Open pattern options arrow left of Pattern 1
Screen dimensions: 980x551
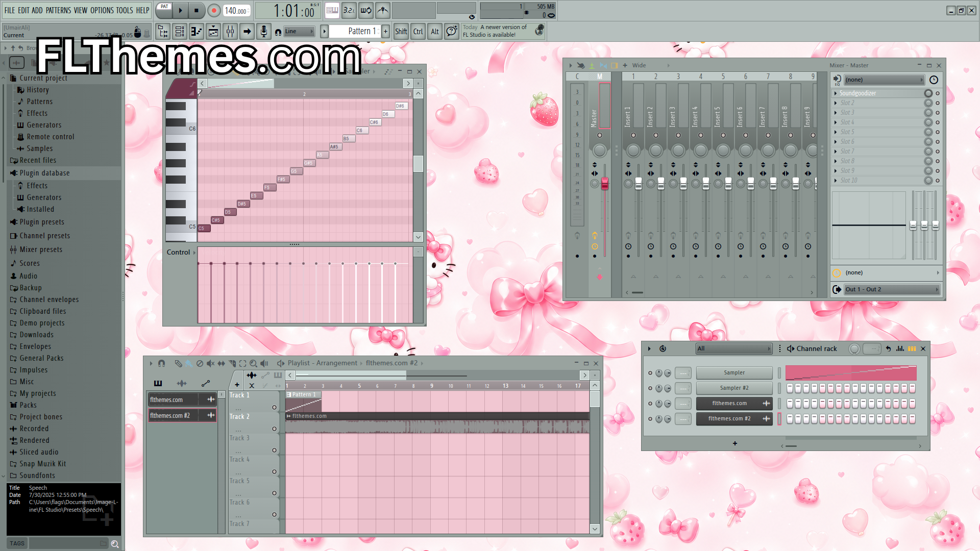point(324,32)
